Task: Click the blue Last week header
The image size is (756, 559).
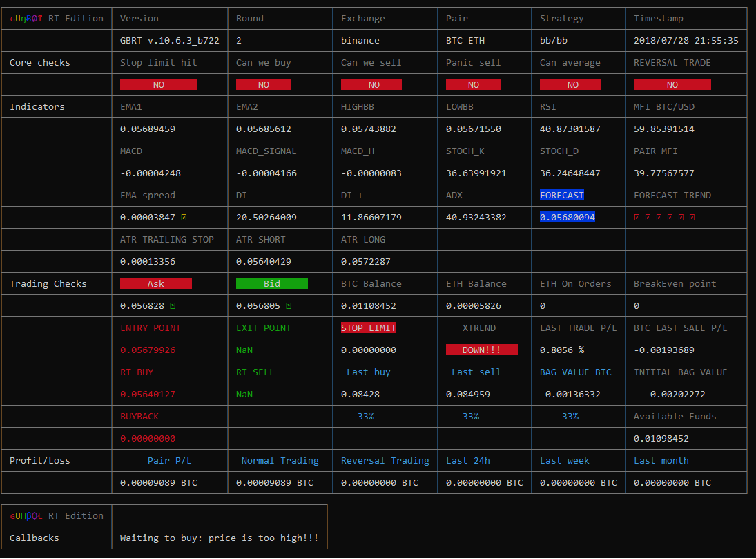Action: click(565, 460)
